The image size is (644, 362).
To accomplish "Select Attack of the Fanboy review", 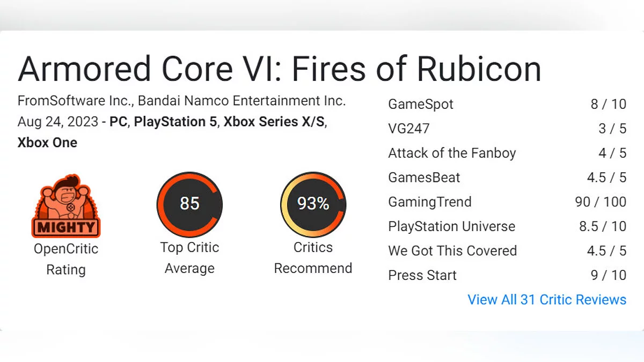I will (x=451, y=153).
